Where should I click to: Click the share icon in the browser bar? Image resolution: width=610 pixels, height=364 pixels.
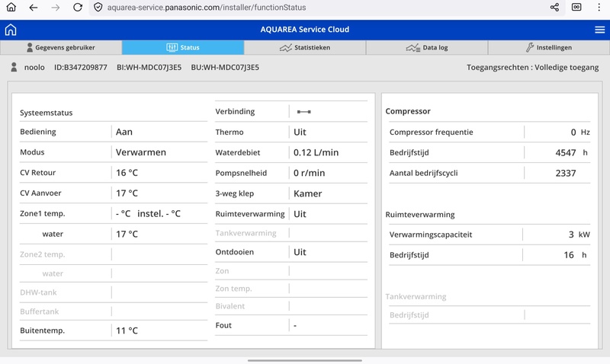click(x=554, y=8)
